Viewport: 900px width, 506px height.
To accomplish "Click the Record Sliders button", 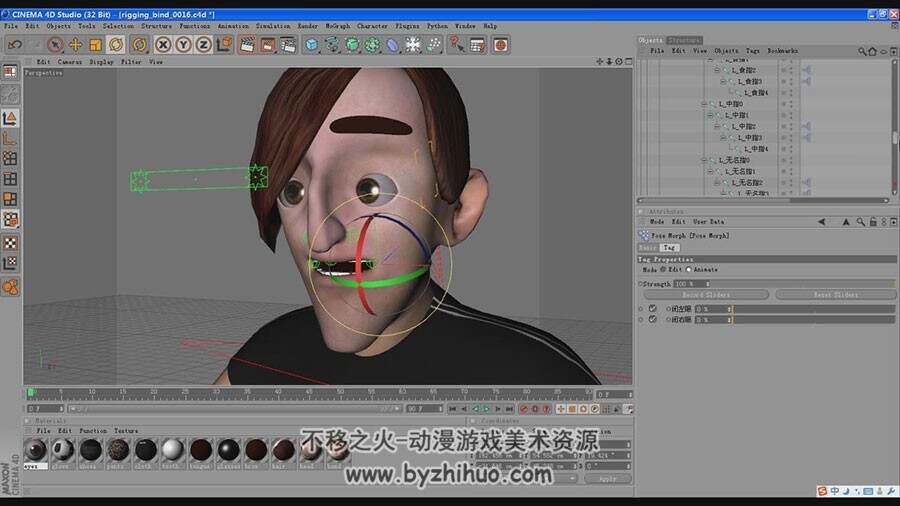I will 706,294.
